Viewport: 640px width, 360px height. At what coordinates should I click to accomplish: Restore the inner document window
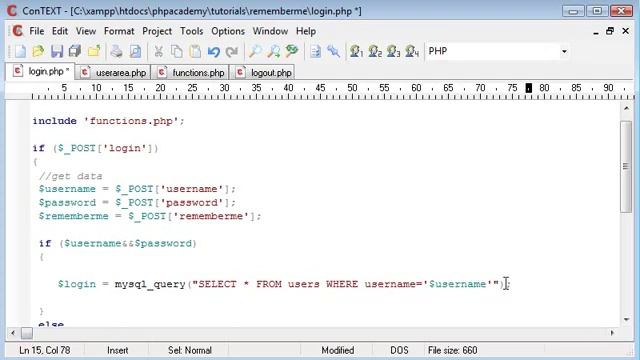(x=610, y=31)
